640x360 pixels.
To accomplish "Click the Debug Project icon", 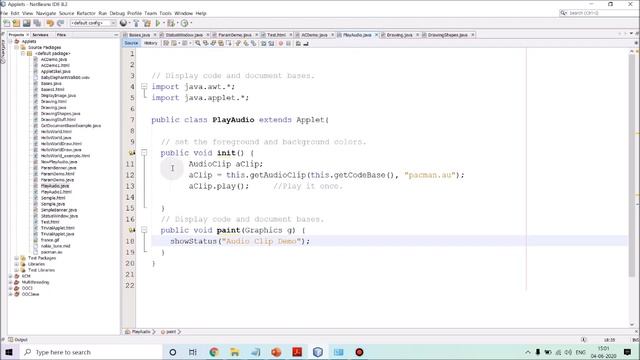I will coord(171,23).
